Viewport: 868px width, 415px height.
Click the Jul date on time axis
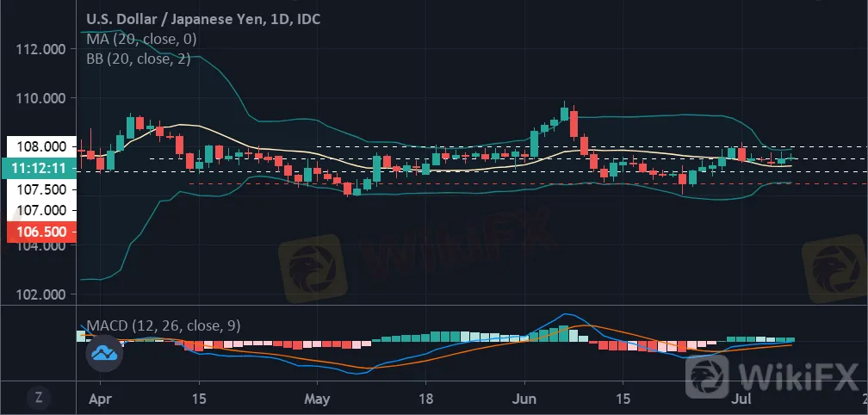coord(741,398)
